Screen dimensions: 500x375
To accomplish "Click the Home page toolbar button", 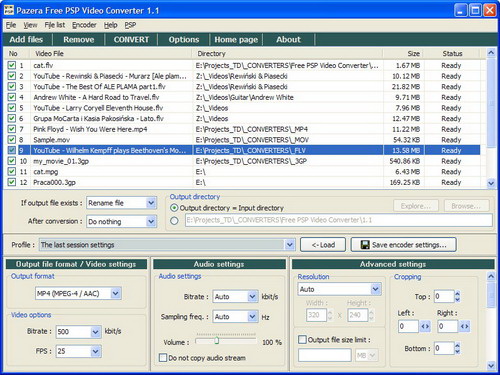I will click(236, 39).
